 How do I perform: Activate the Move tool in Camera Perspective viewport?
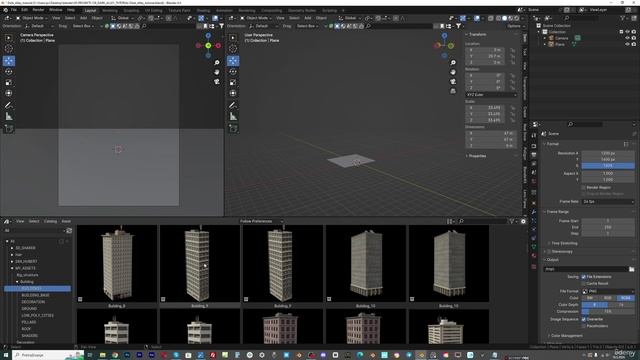9,61
